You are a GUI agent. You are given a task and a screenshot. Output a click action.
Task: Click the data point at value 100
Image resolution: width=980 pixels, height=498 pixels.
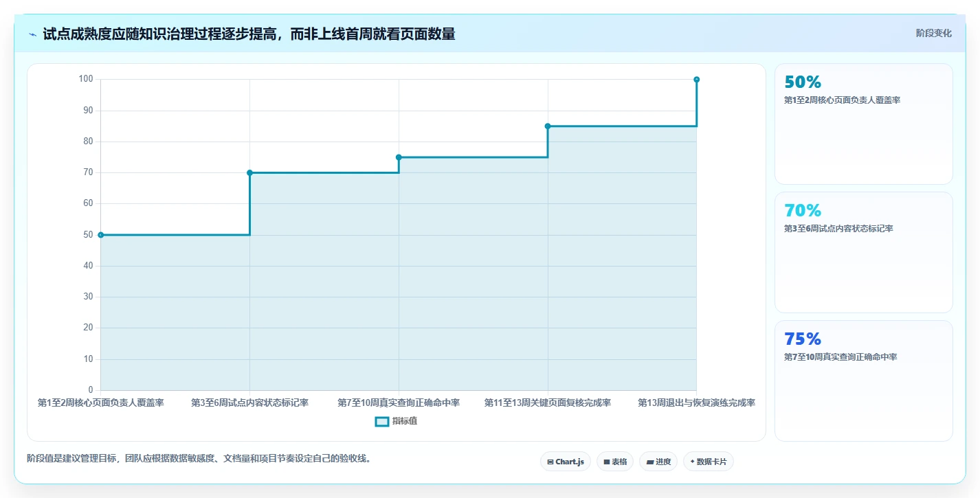click(697, 80)
